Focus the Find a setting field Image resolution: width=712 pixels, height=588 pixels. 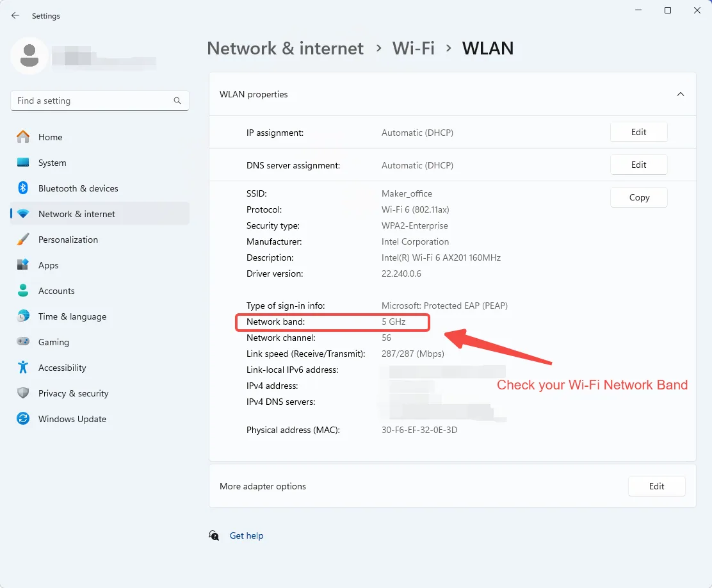100,101
